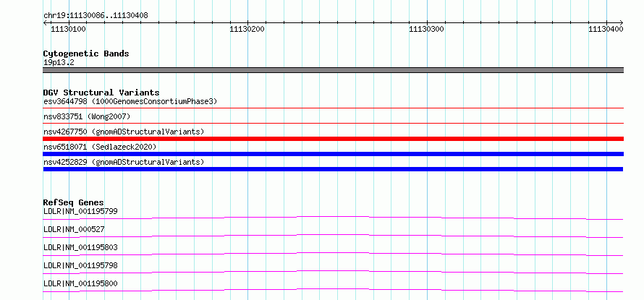Open variant nsv833751 (Wong2007)
The image size is (644, 300).
tap(87, 116)
